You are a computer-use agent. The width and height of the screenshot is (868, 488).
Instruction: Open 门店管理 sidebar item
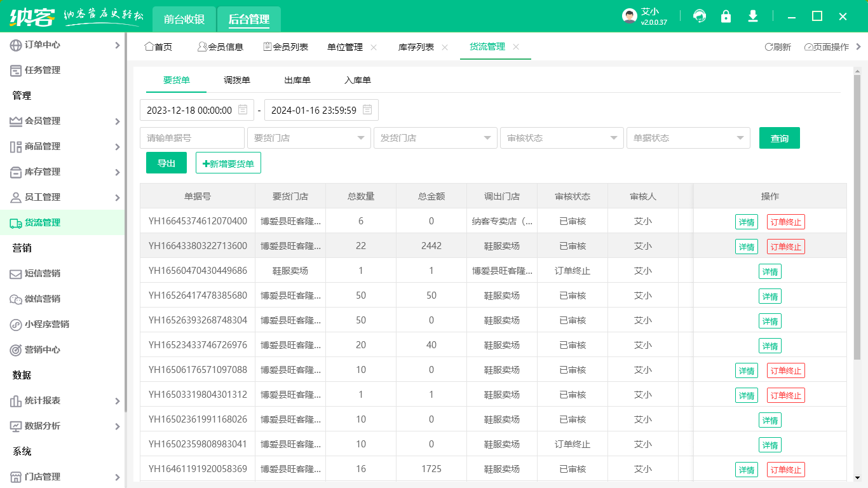coord(62,477)
